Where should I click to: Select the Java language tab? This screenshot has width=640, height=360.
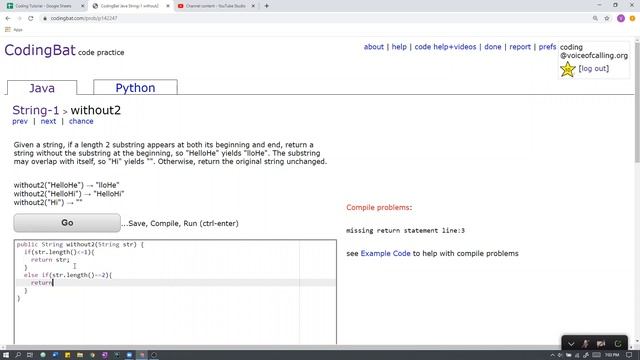click(42, 87)
